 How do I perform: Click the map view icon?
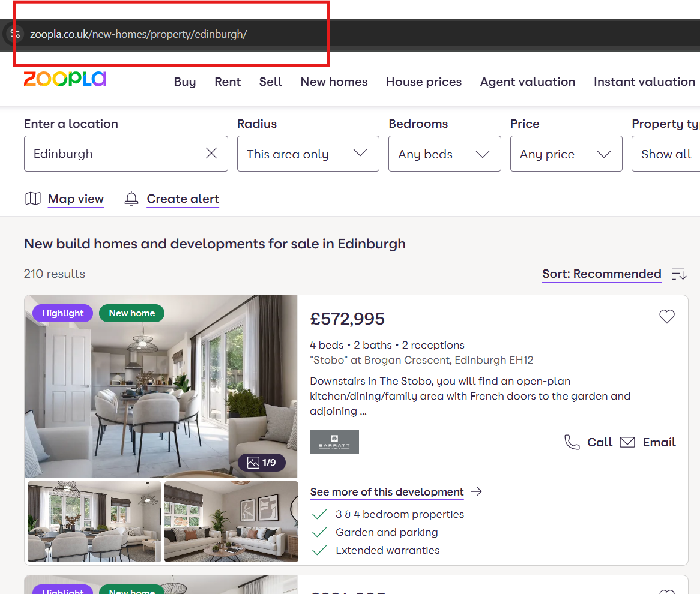32,199
